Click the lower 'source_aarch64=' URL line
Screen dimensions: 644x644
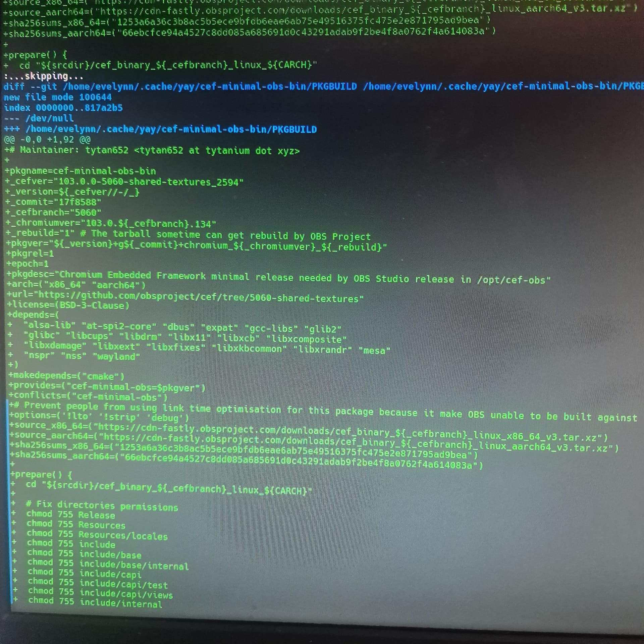[314, 441]
